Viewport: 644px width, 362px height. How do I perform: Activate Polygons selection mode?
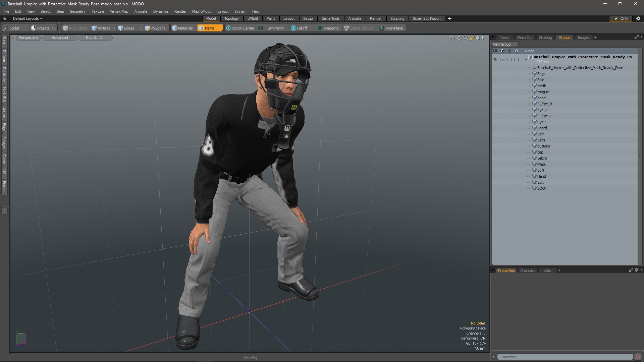[155, 28]
